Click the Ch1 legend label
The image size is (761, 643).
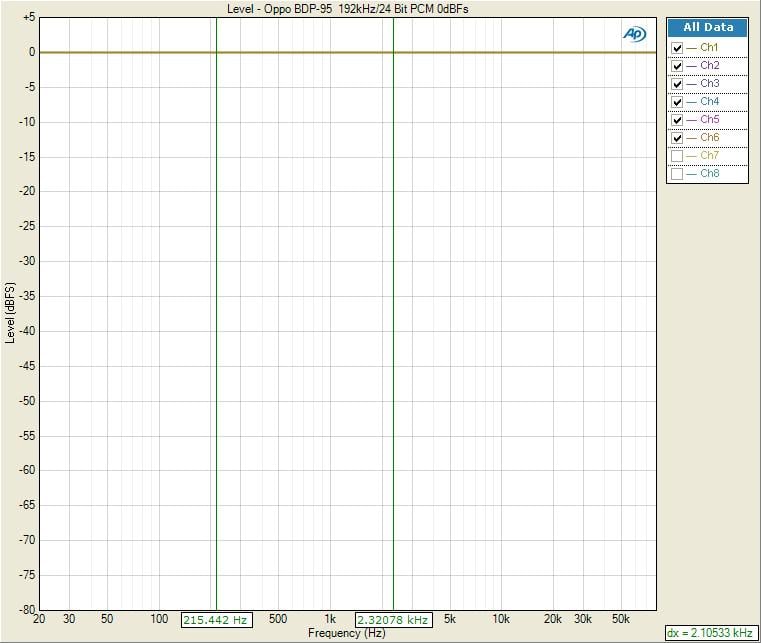709,48
